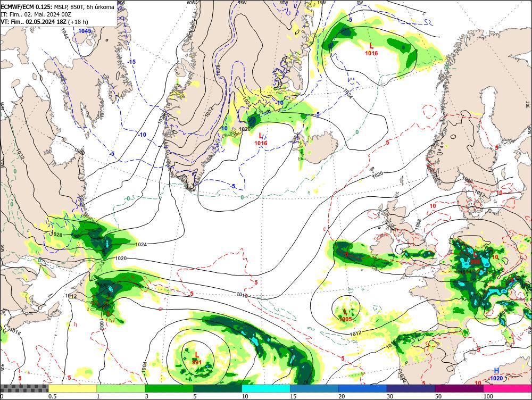Click the '1024' isobar label east of Labrador
This screenshot has height=400, width=532.
tap(141, 244)
